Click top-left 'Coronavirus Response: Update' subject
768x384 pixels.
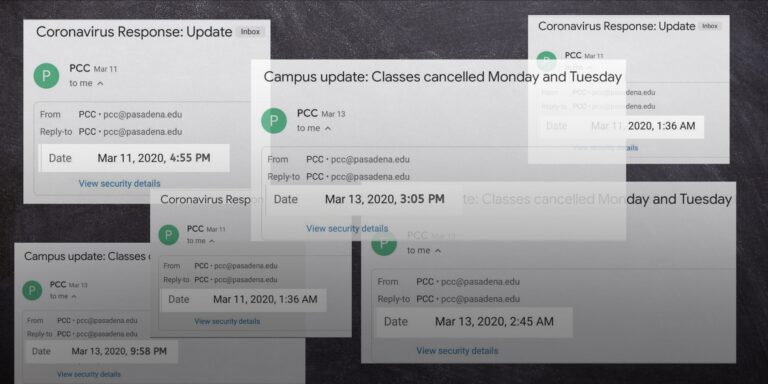click(134, 32)
